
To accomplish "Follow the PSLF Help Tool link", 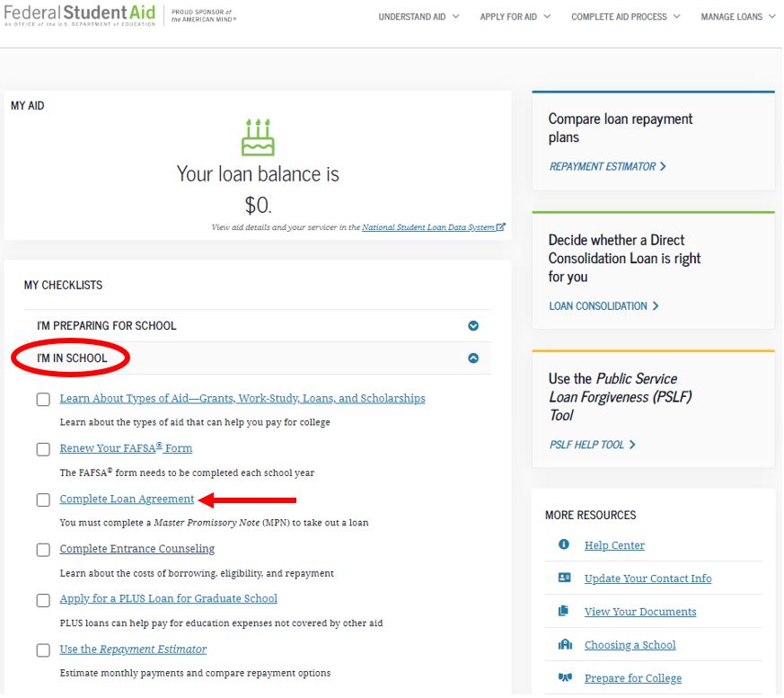I will point(587,445).
